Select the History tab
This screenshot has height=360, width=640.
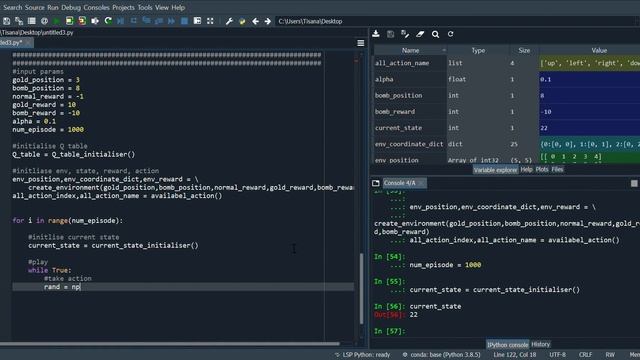click(541, 344)
